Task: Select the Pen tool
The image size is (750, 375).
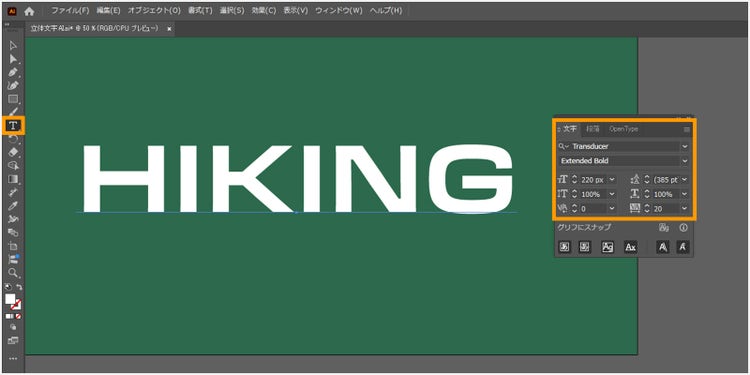Action: tap(13, 72)
